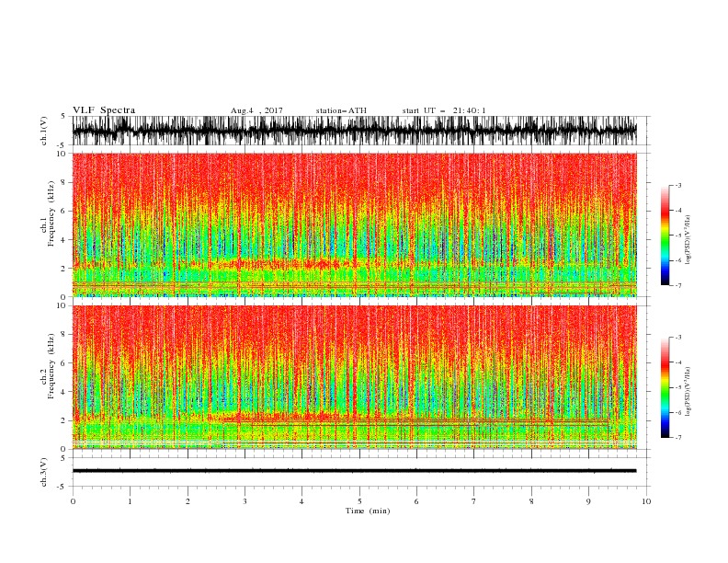
Task: Click the 'station=ATH' label
Action: coord(341,110)
